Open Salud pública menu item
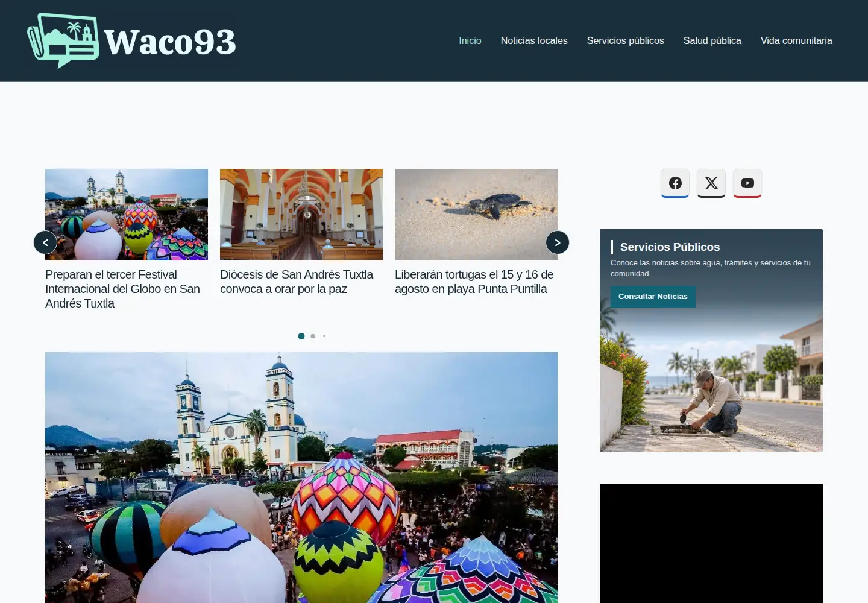The width and height of the screenshot is (868, 603). [712, 40]
